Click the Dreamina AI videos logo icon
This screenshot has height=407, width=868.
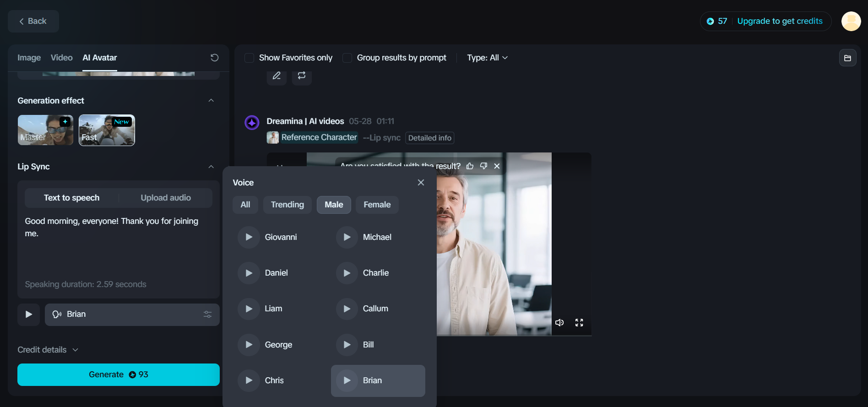coord(252,123)
